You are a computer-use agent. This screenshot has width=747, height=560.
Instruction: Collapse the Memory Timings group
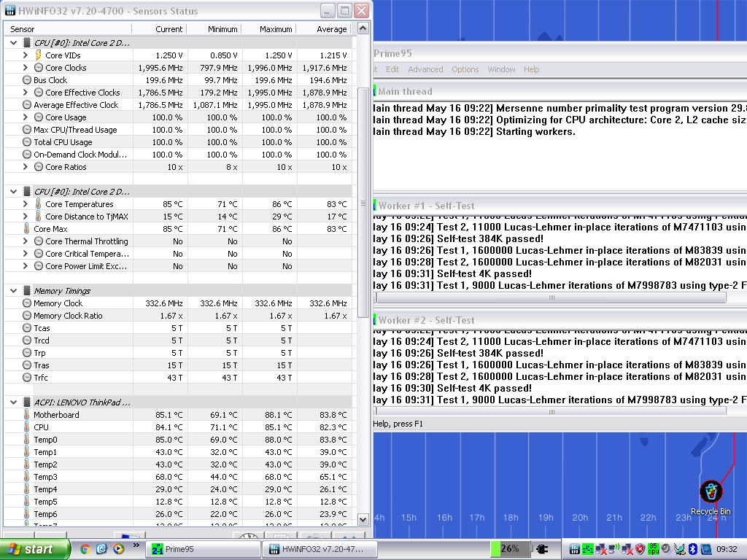(13, 290)
